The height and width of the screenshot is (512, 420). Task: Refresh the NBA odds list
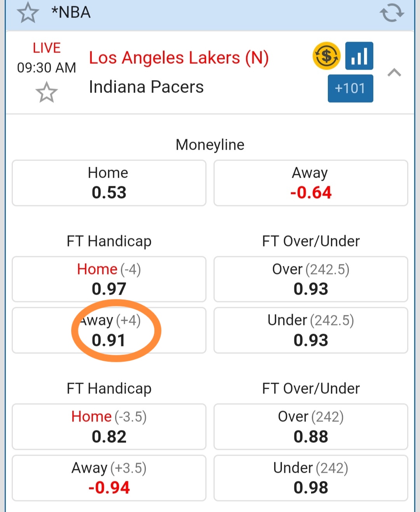392,13
